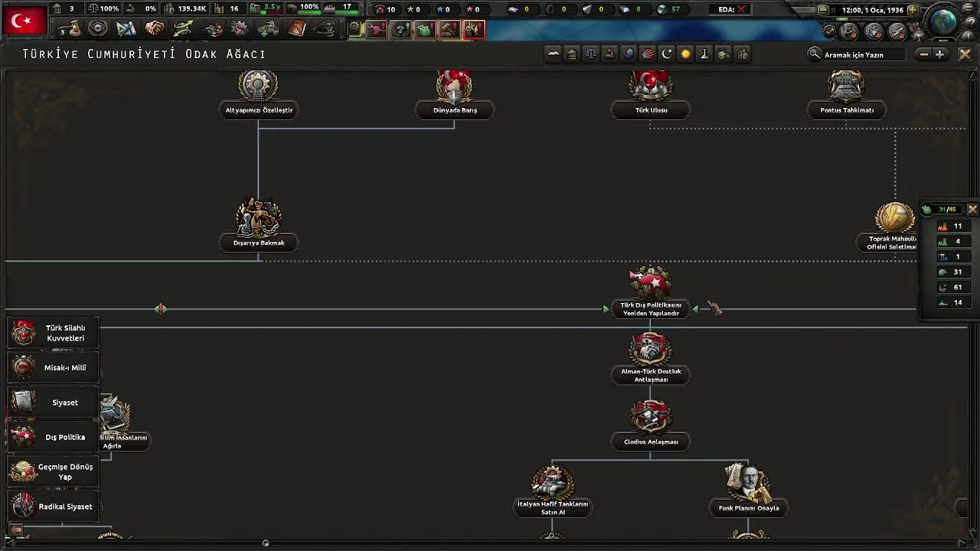Click the green jerrycan alert icon
Viewport: 980px width, 551px height.
click(425, 29)
